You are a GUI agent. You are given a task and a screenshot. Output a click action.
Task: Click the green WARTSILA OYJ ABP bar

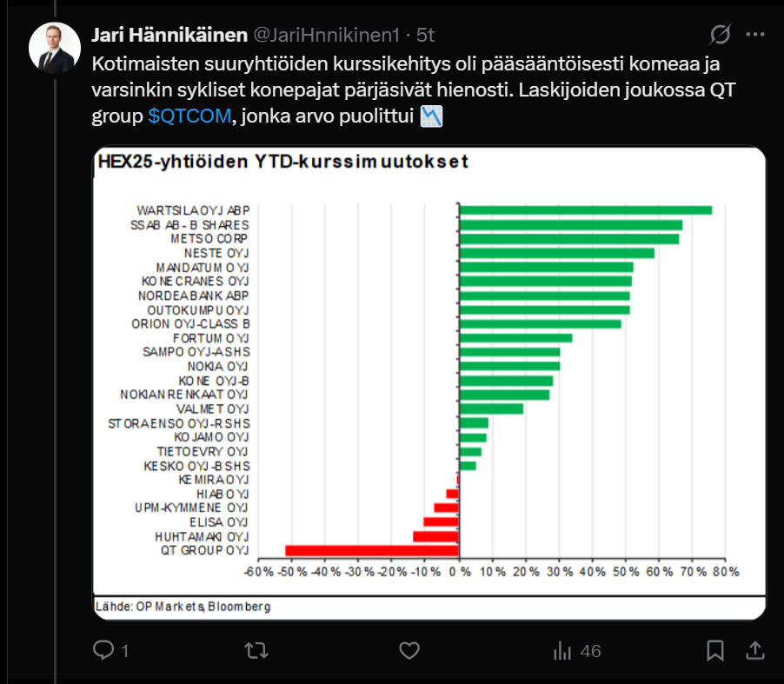(x=585, y=210)
